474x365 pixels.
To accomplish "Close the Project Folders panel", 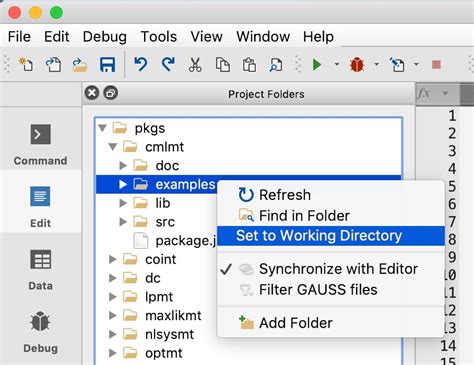I will [92, 93].
